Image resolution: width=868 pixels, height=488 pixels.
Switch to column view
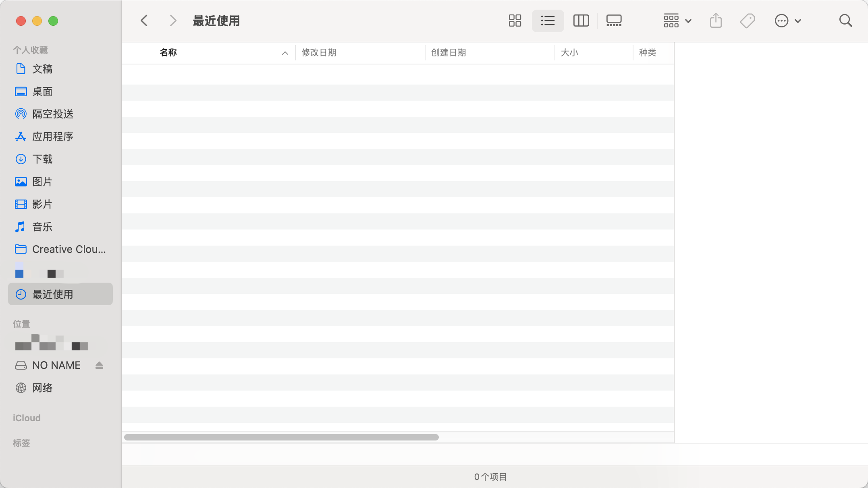coord(581,21)
